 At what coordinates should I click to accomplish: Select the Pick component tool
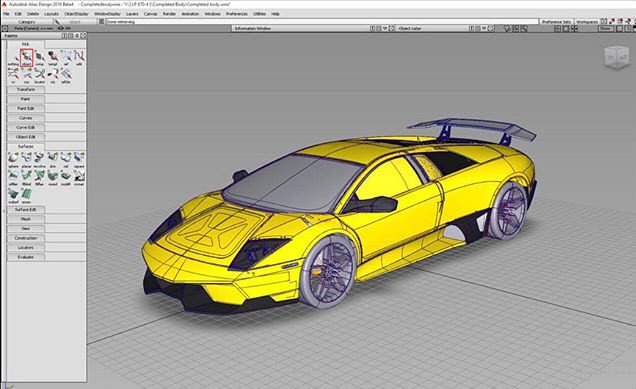(39, 58)
